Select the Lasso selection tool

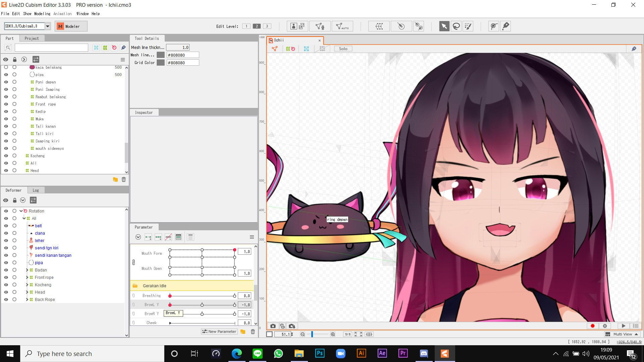pyautogui.click(x=456, y=26)
